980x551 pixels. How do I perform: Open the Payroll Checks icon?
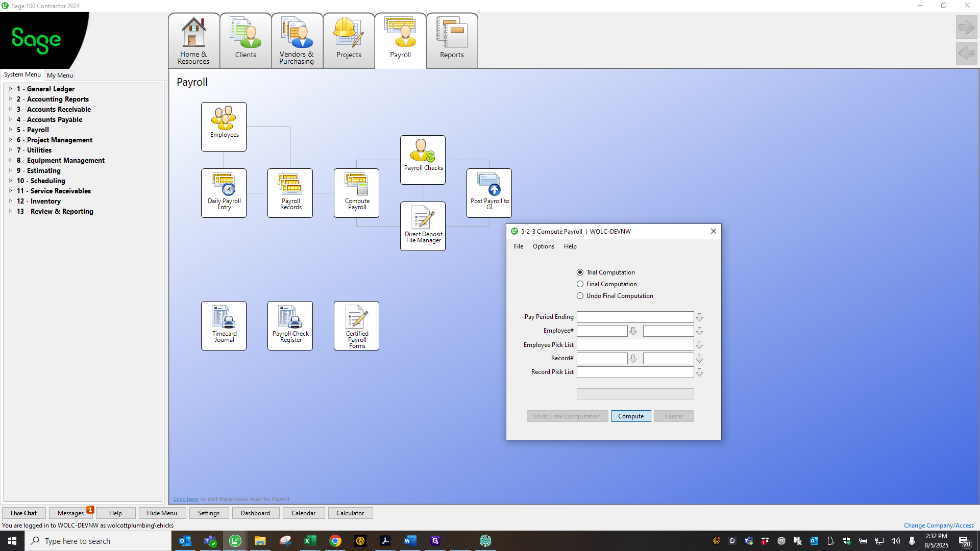coord(423,160)
